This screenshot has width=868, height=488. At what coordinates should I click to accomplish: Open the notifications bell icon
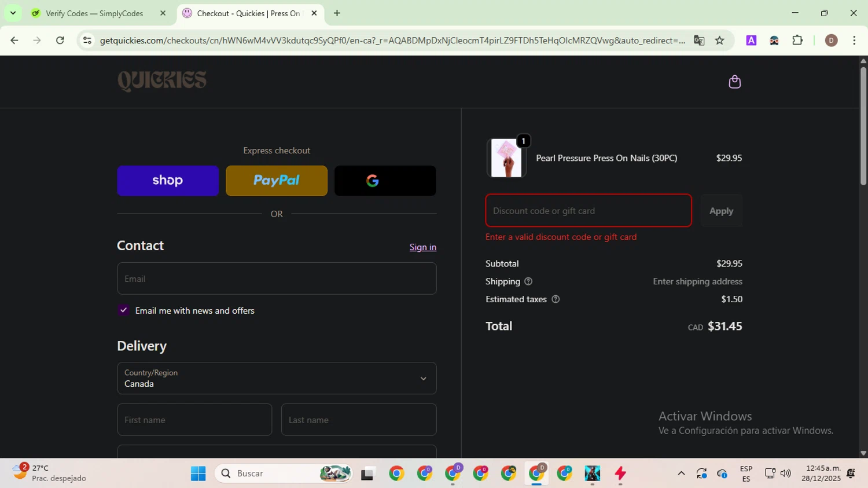[x=851, y=474]
